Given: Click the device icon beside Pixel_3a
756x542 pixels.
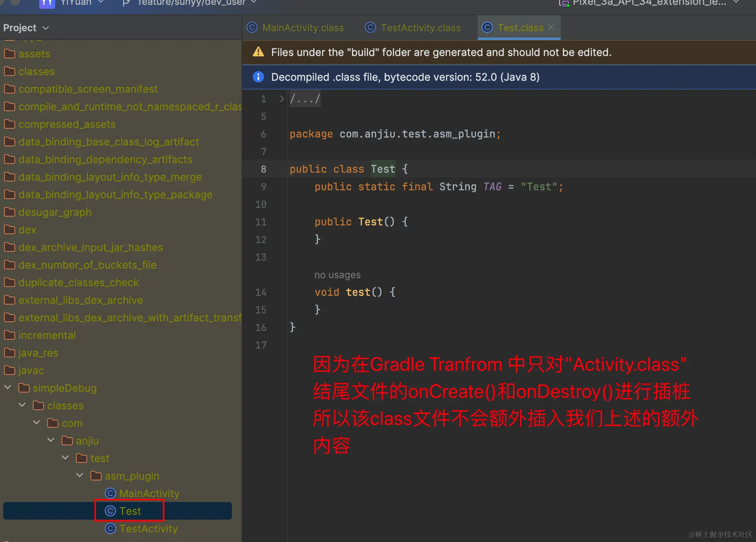Looking at the screenshot, I should coord(564,3).
